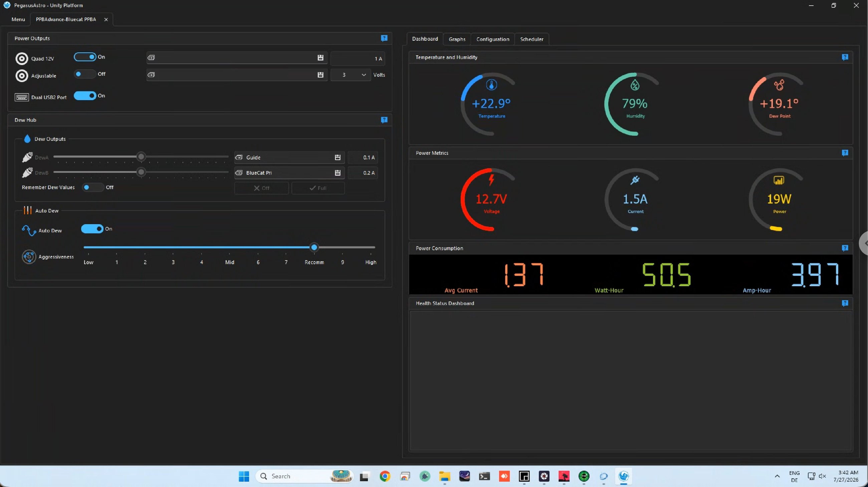Open File Explorer from the taskbar
The height and width of the screenshot is (487, 868).
pyautogui.click(x=444, y=476)
